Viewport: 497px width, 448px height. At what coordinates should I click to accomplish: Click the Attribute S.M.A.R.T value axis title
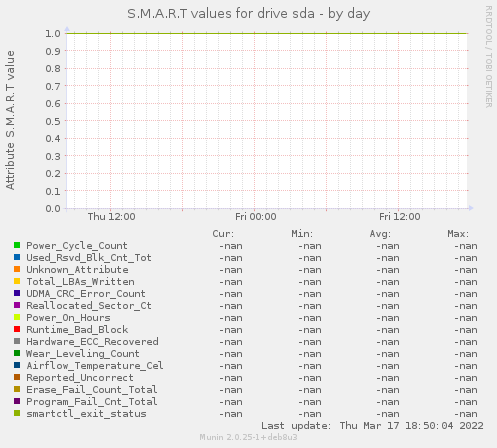(x=10, y=120)
